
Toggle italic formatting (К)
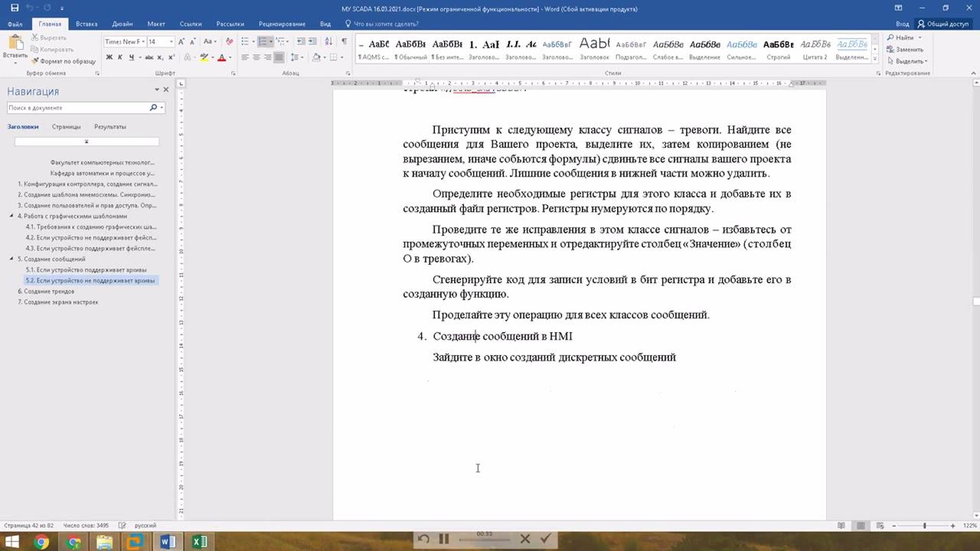point(120,57)
